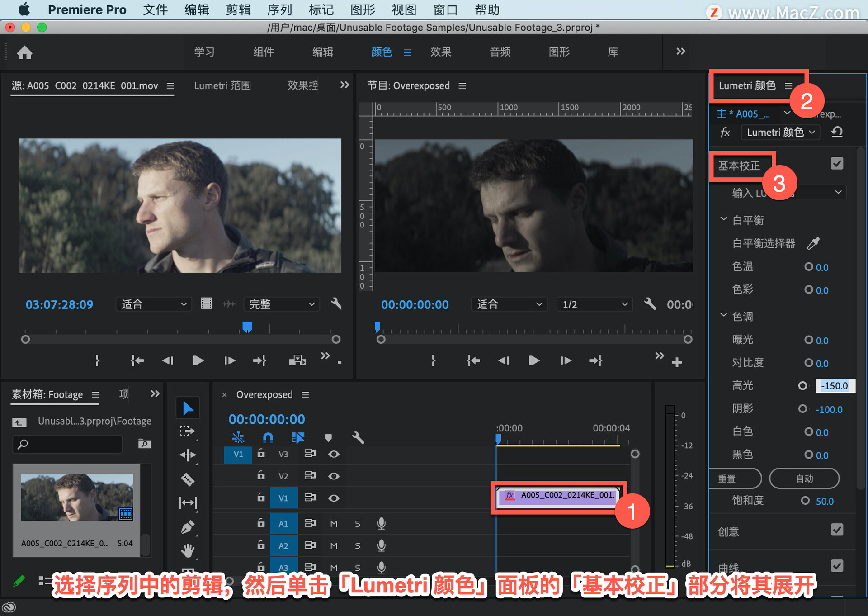Toggle the timeline snap magnet icon
This screenshot has width=868, height=616.
point(268,437)
